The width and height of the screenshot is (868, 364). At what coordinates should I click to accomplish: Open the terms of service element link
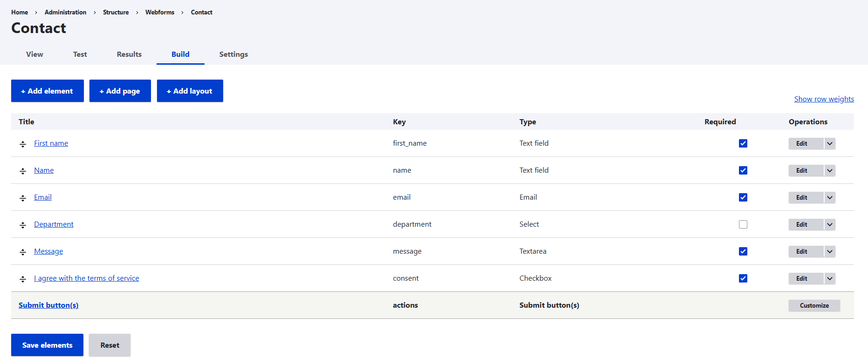[87, 278]
